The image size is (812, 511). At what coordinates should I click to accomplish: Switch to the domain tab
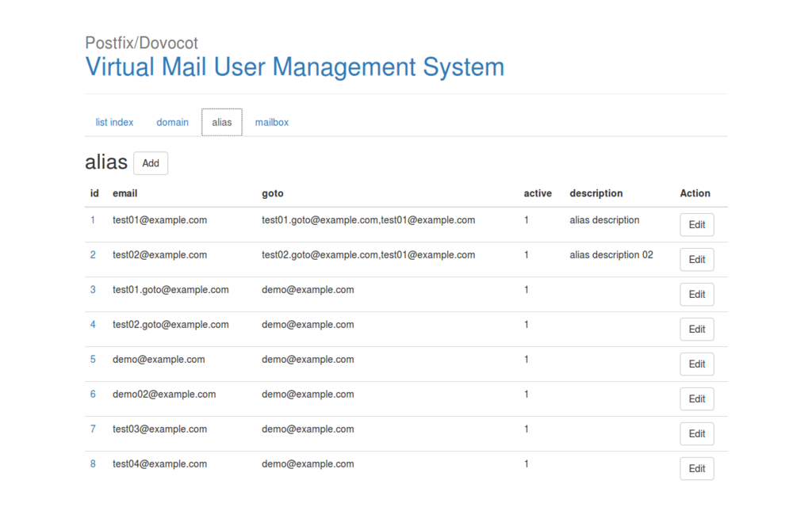[172, 123]
